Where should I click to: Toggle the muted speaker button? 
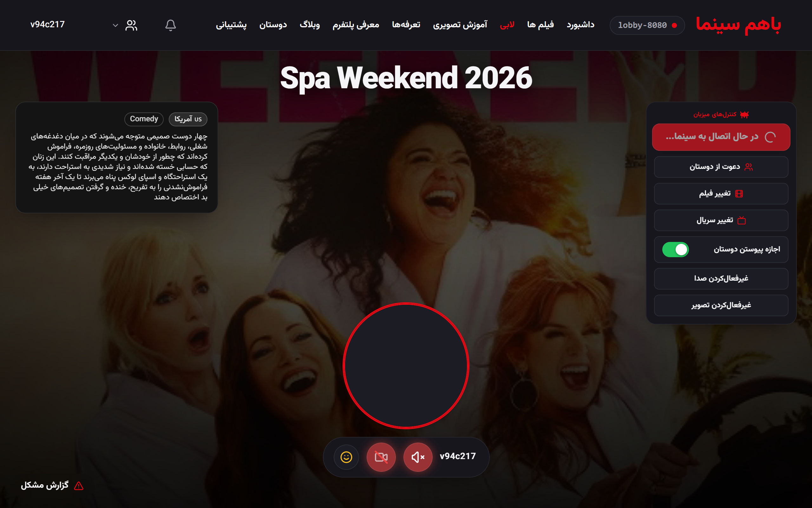(418, 457)
